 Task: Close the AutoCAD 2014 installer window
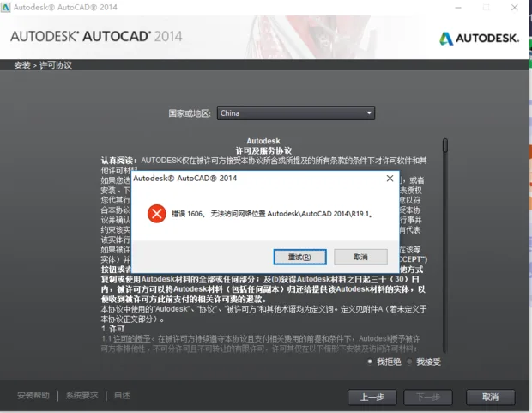[x=515, y=8]
